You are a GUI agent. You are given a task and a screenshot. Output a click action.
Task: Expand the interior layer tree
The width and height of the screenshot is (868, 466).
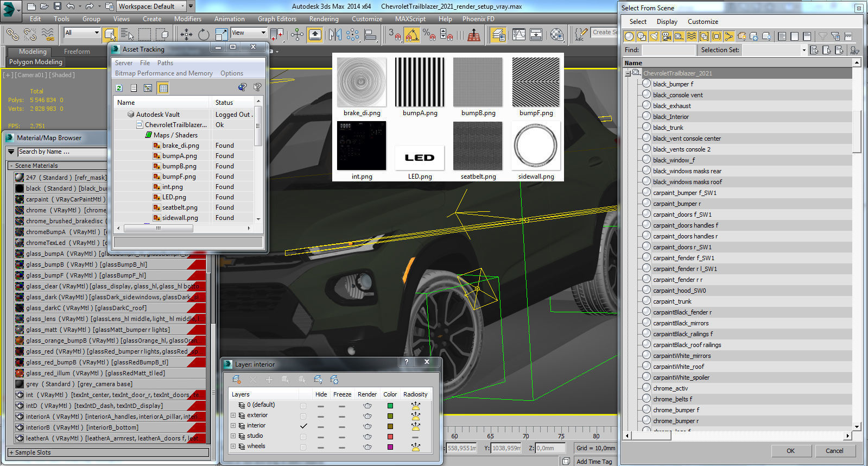[x=233, y=426]
